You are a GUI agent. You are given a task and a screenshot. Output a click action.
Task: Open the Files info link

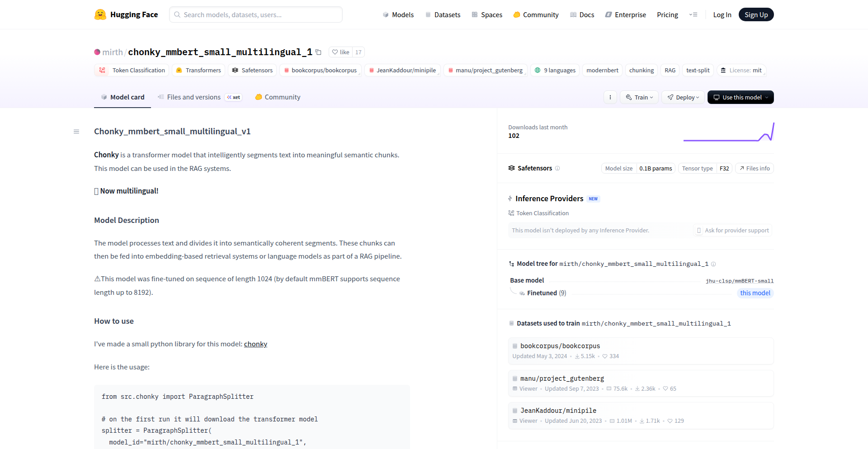[755, 168]
